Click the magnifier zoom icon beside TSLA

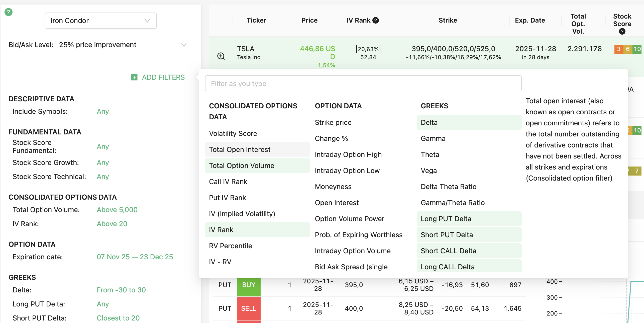[x=221, y=56]
